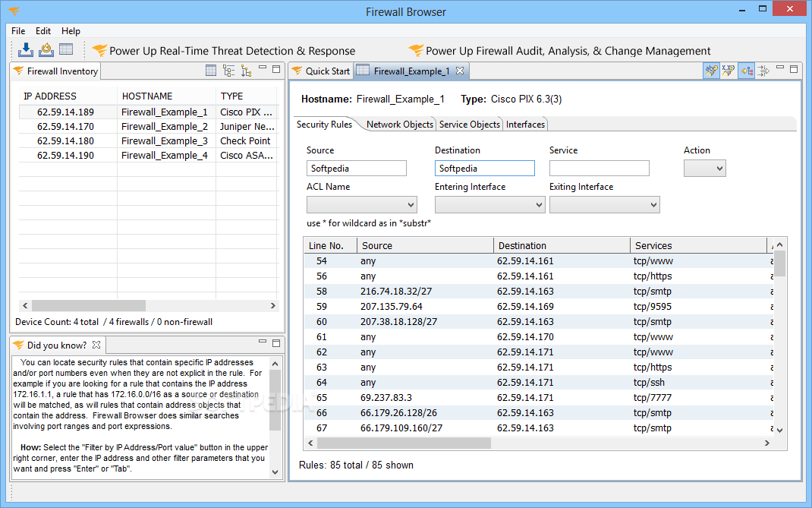Click the merging arrows icon in editor toolbar

763,70
